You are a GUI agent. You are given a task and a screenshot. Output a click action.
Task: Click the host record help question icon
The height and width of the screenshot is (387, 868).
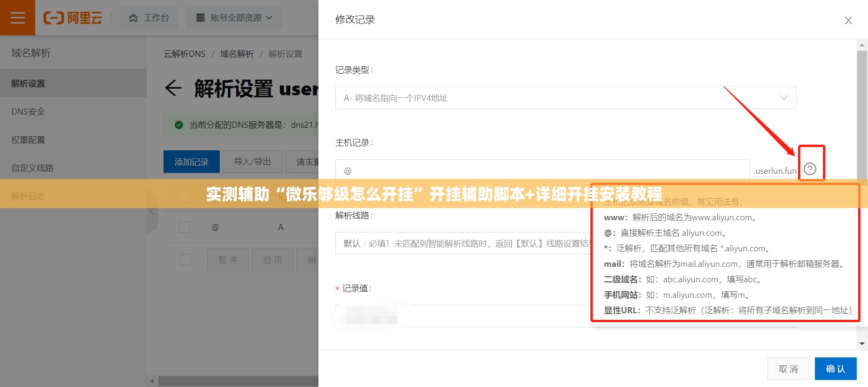pos(810,169)
